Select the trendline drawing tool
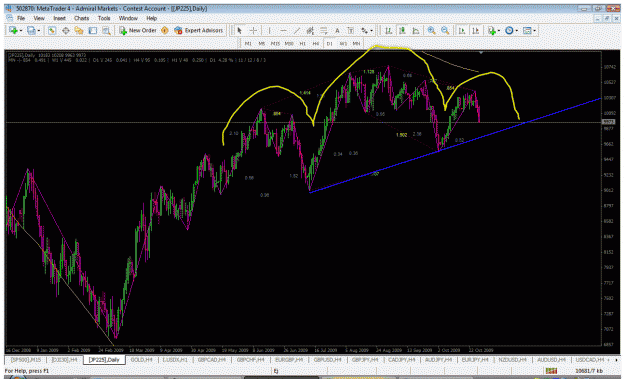 tap(297, 30)
